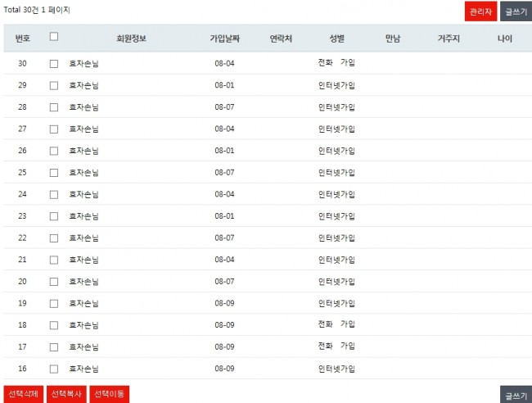Screen dimensions: 532x403
Task: Click 인터넷가입 text in row 16
Action: [x=336, y=369]
